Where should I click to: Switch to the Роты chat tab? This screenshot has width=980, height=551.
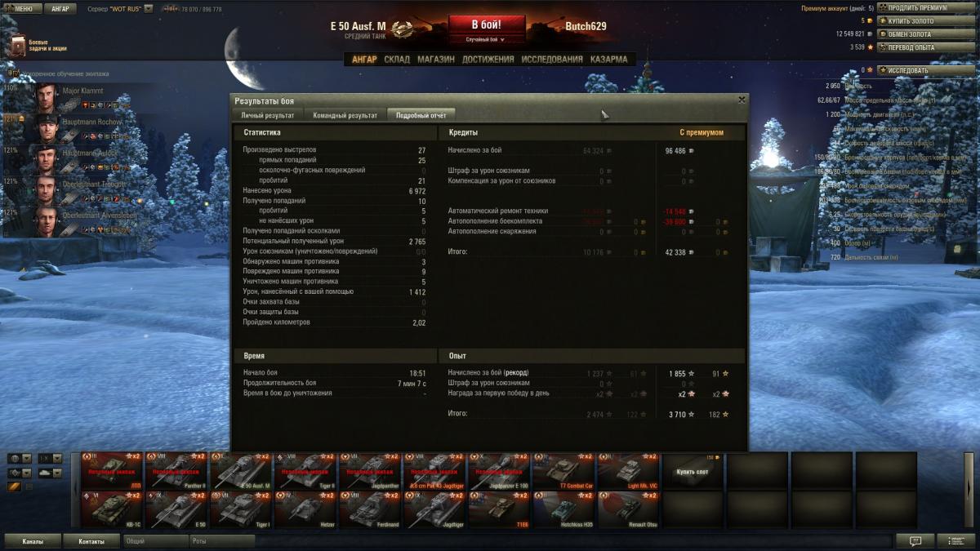pos(220,541)
